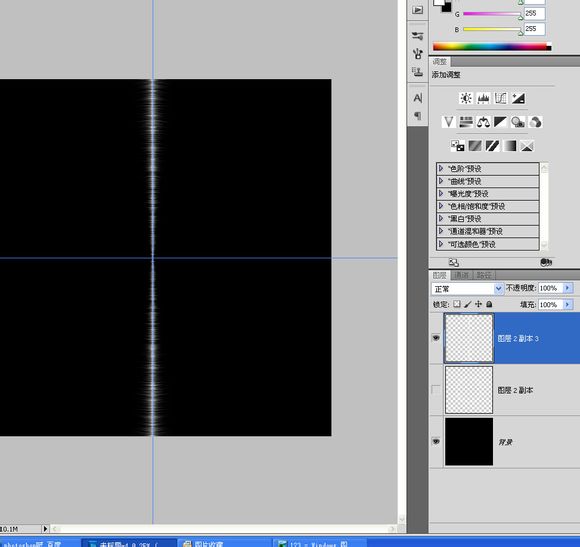Select the 图层 2 副本 layer thumbnail
This screenshot has height=547, width=580.
469,390
